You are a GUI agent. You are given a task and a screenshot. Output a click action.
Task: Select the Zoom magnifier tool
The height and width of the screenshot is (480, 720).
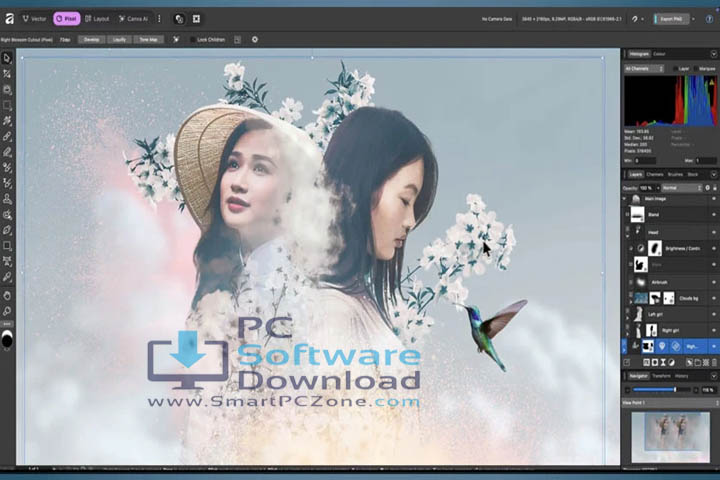tap(7, 311)
